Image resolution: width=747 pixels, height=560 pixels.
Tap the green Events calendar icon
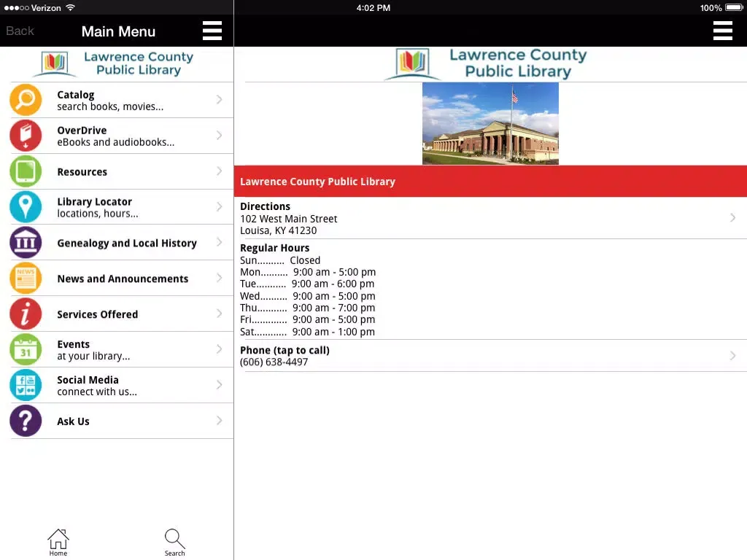(26, 350)
